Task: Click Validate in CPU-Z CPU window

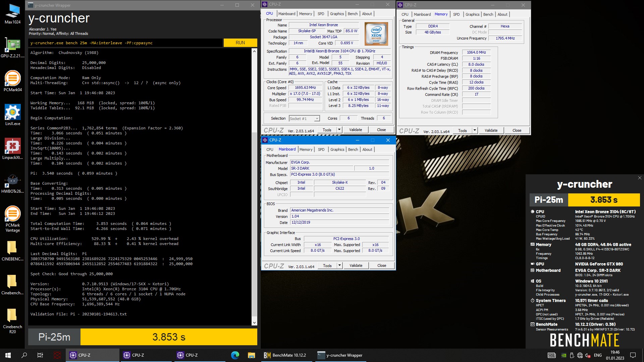Action: [356, 130]
